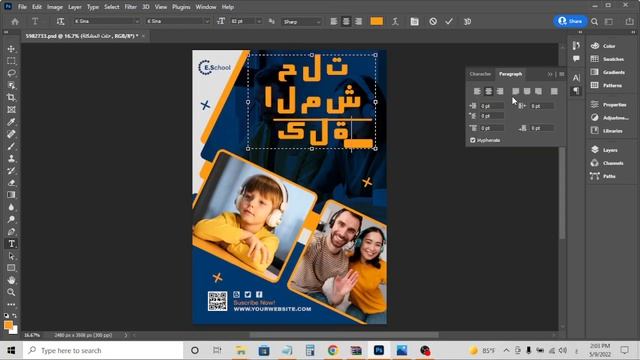Image resolution: width=640 pixels, height=360 pixels.
Task: Select the Eyedropper tool
Action: 11,122
